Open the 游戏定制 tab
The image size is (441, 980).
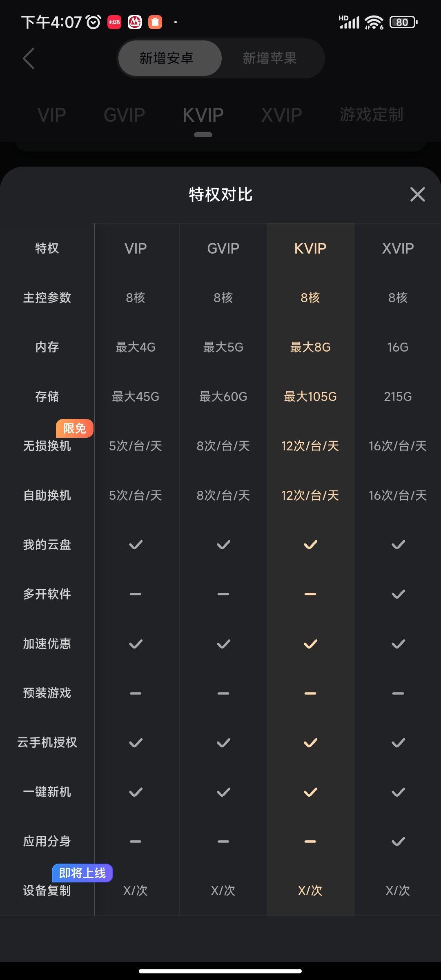point(371,114)
